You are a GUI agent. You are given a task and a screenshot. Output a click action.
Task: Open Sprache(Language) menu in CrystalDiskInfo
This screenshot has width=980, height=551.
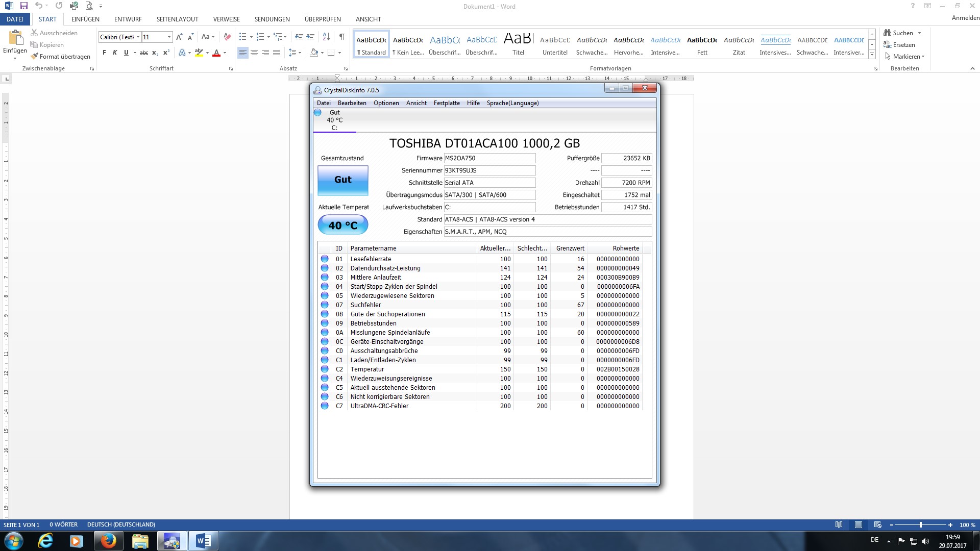(512, 103)
